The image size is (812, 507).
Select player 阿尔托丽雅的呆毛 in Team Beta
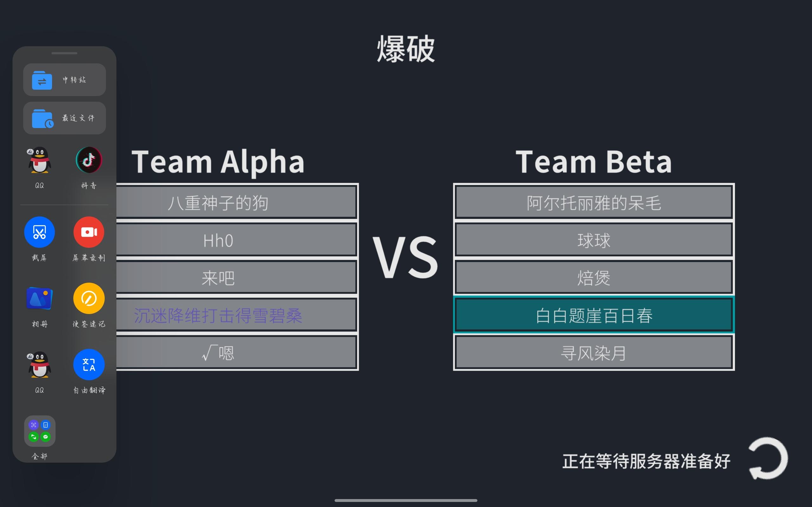point(593,202)
